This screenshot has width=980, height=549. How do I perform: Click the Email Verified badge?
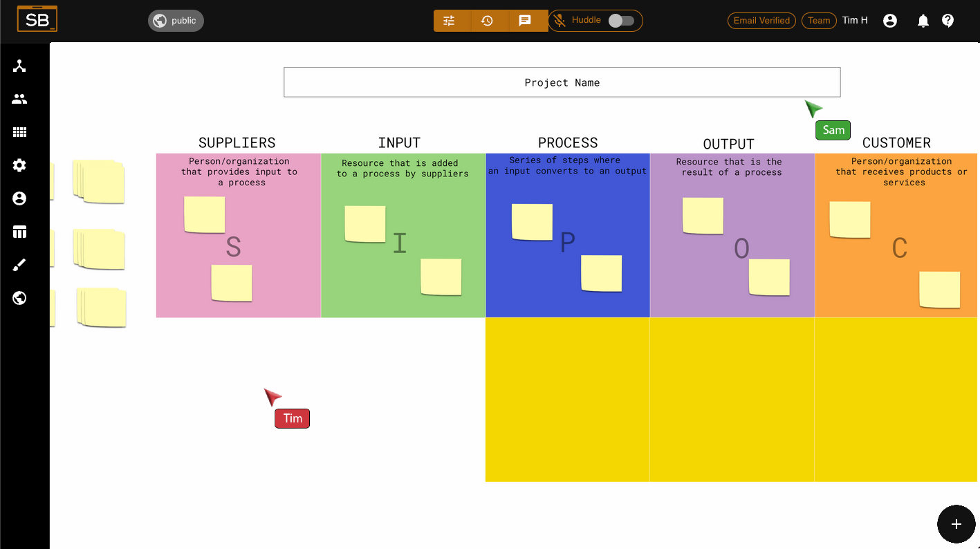click(x=761, y=21)
